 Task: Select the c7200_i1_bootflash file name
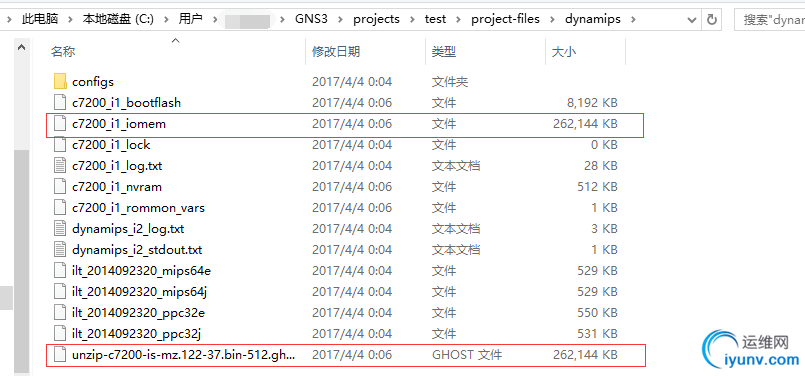(126, 102)
